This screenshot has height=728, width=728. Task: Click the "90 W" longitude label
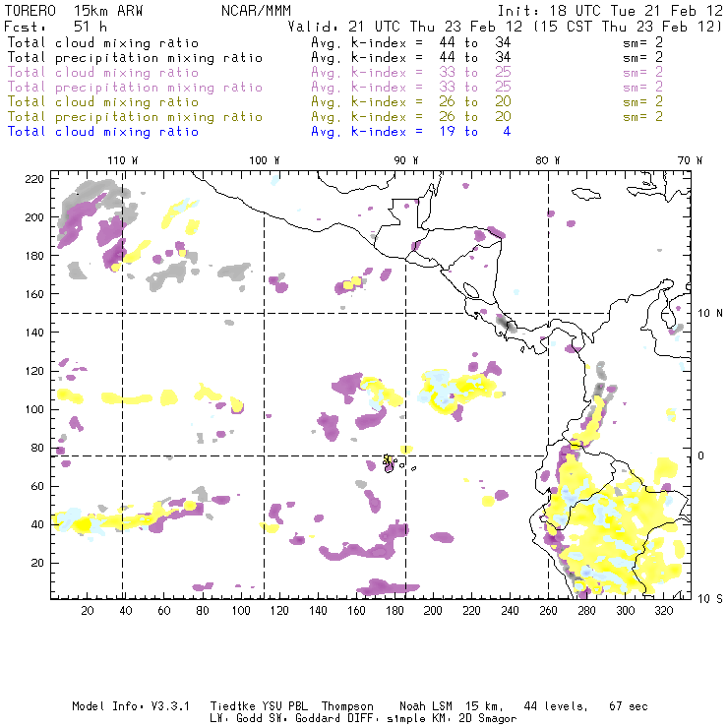[x=405, y=160]
